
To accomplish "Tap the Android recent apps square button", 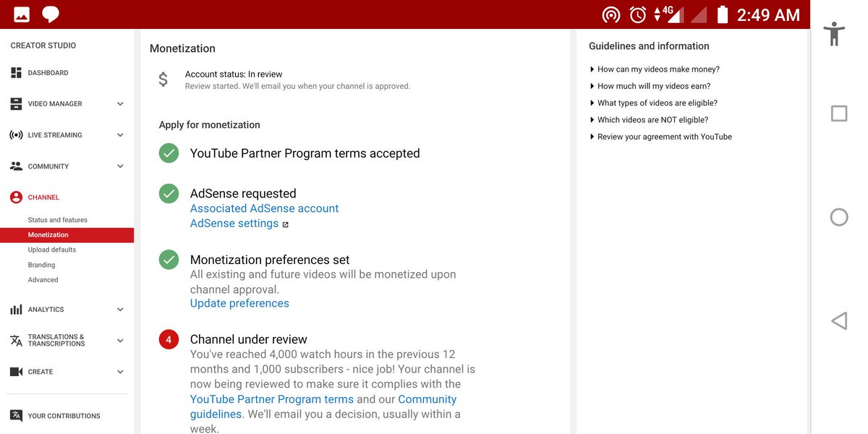I will tap(839, 114).
